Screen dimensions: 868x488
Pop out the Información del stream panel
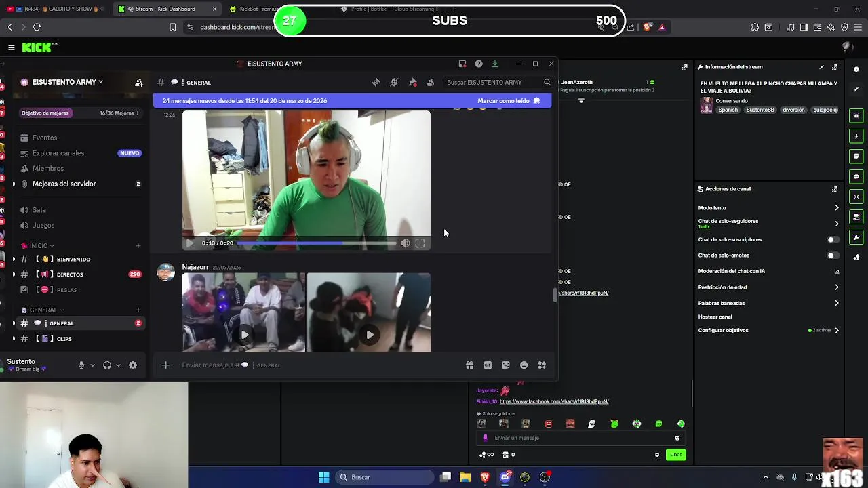coord(835,67)
